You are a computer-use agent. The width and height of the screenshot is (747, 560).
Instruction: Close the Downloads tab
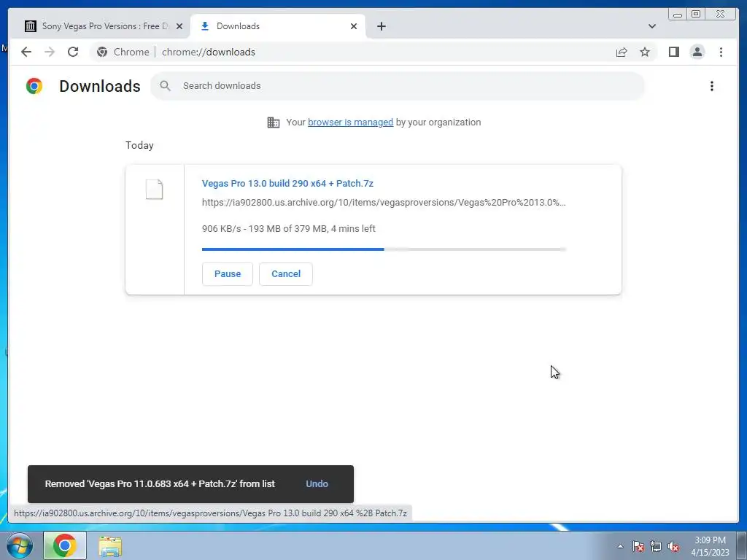click(354, 26)
